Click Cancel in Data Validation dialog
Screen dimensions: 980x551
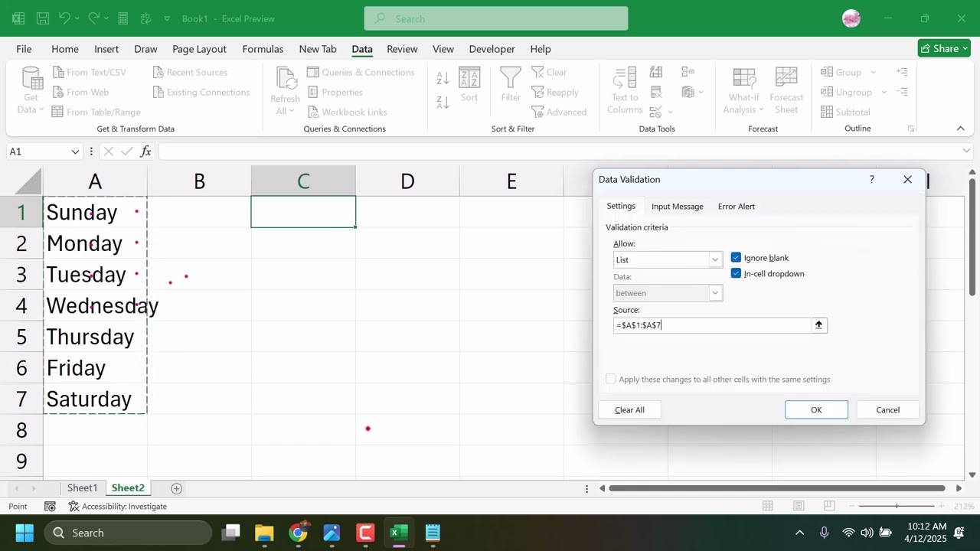887,410
